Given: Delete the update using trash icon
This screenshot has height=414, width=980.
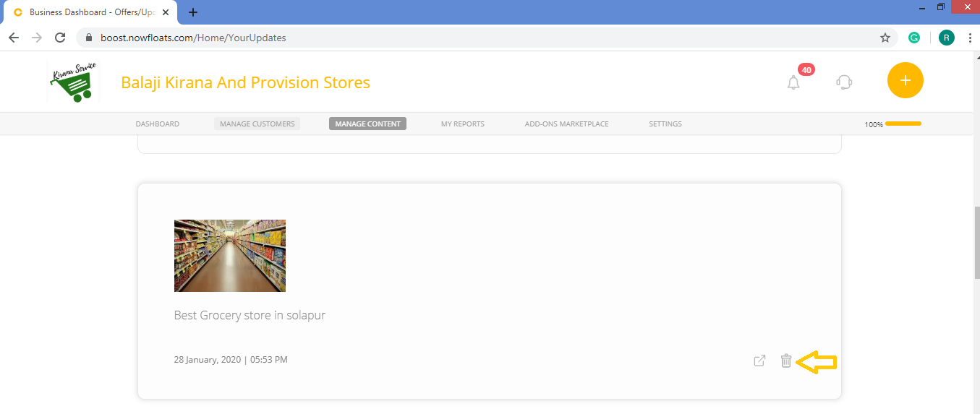Looking at the screenshot, I should click(x=786, y=361).
